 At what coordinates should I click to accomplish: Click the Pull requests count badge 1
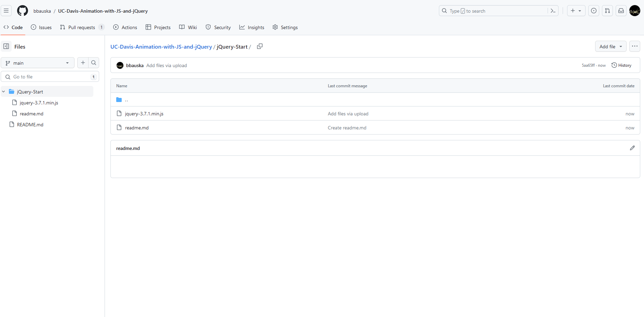102,27
